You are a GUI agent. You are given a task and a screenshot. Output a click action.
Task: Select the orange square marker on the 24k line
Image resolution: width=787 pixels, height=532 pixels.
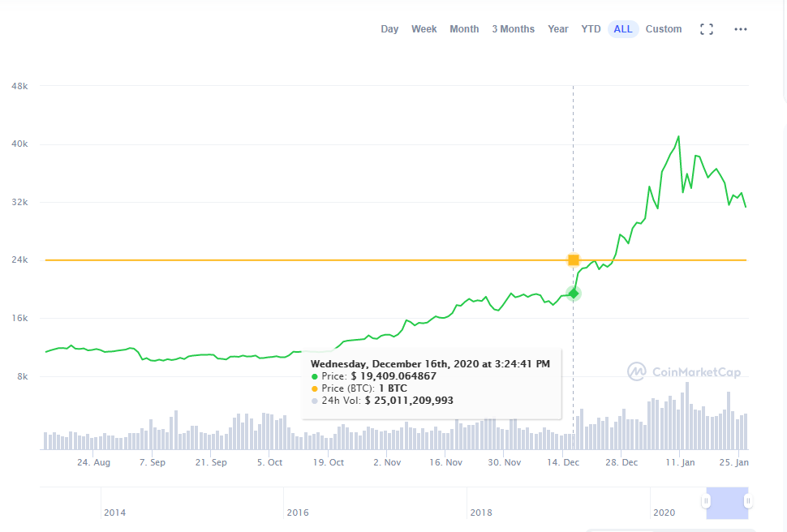pos(574,260)
